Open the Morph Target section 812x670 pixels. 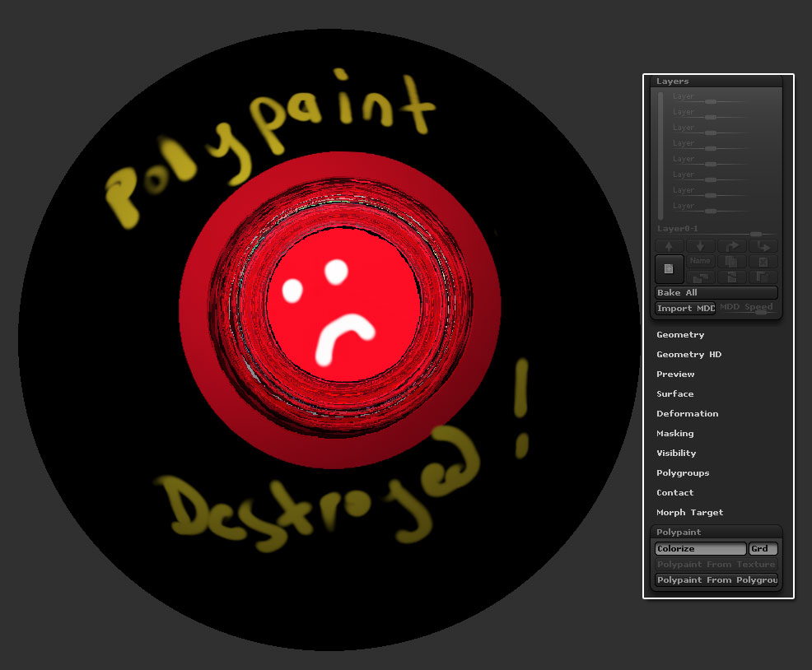coord(689,512)
